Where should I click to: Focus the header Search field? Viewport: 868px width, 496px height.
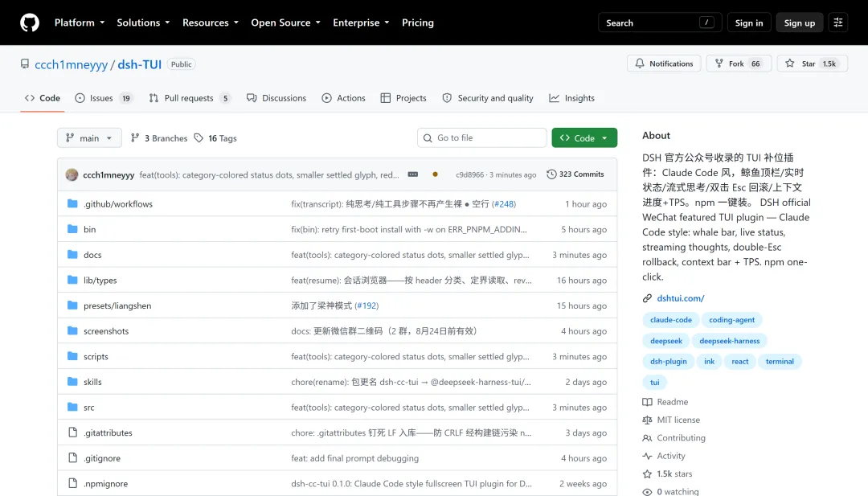(660, 23)
